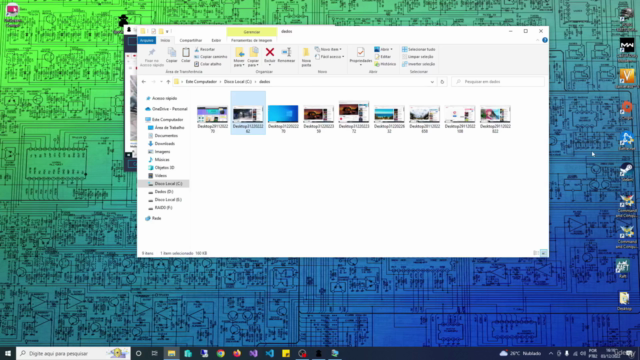Switch to large thumbnails view icon
The height and width of the screenshot is (360, 640).
[543, 253]
